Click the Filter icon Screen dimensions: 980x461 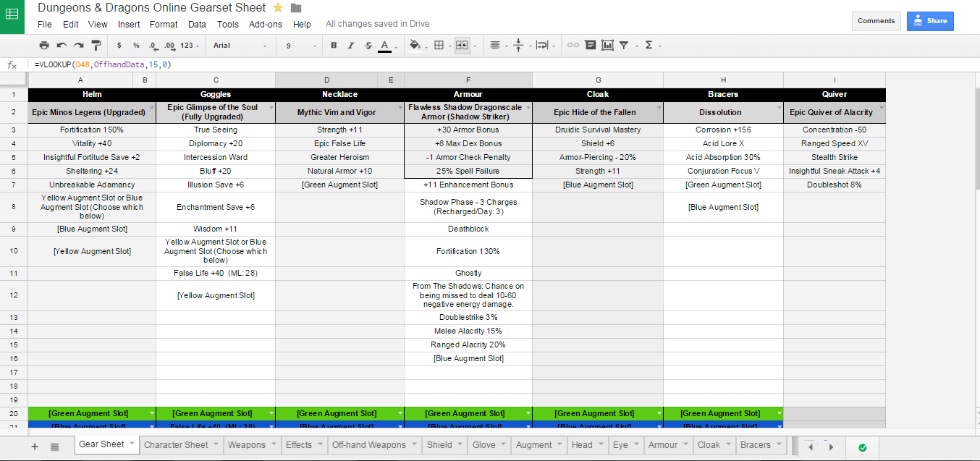pyautogui.click(x=624, y=45)
